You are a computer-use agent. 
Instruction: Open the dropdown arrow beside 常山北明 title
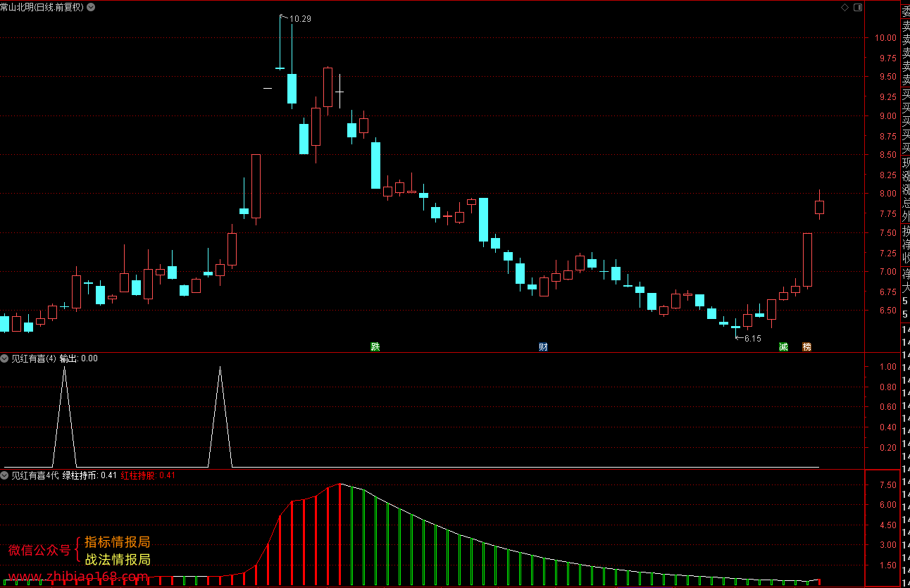[x=91, y=7]
